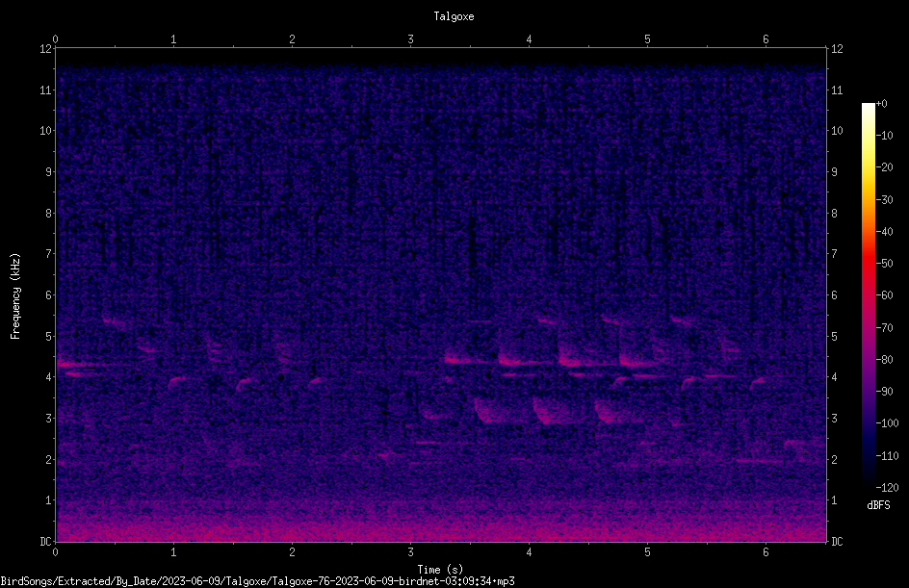This screenshot has height=588, width=909.
Task: Click the "-30" color scale label
Action: pyautogui.click(x=885, y=200)
